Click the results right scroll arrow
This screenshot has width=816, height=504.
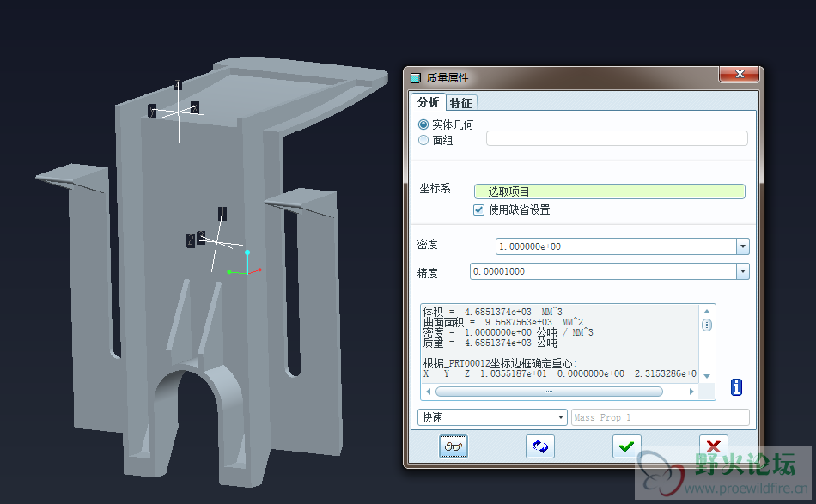pyautogui.click(x=691, y=392)
